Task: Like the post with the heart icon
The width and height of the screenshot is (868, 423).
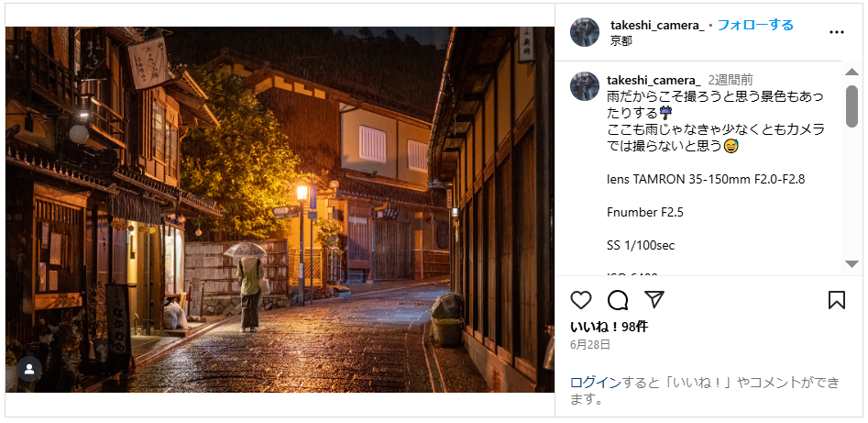Action: coord(581,300)
